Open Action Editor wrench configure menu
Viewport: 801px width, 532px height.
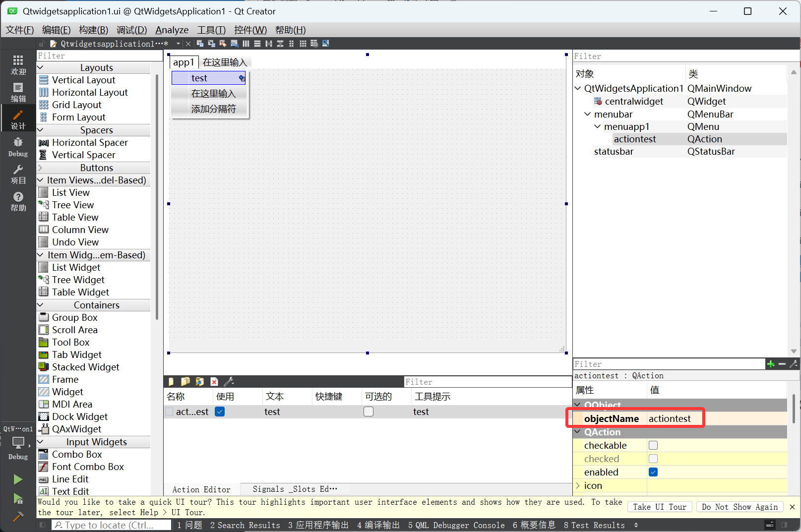[x=229, y=382]
